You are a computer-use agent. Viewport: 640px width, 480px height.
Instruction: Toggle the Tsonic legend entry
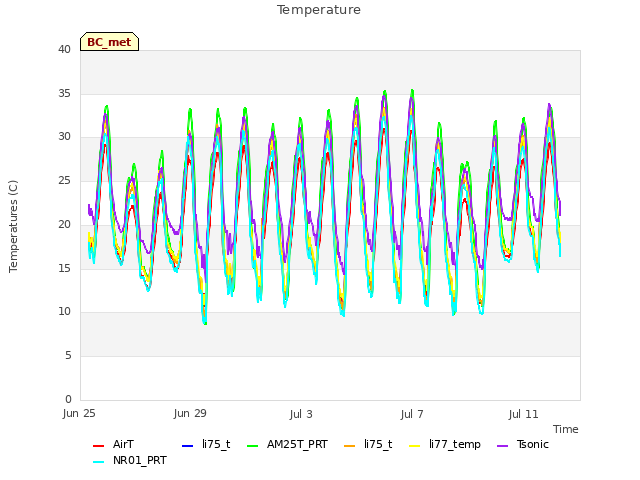point(523,444)
